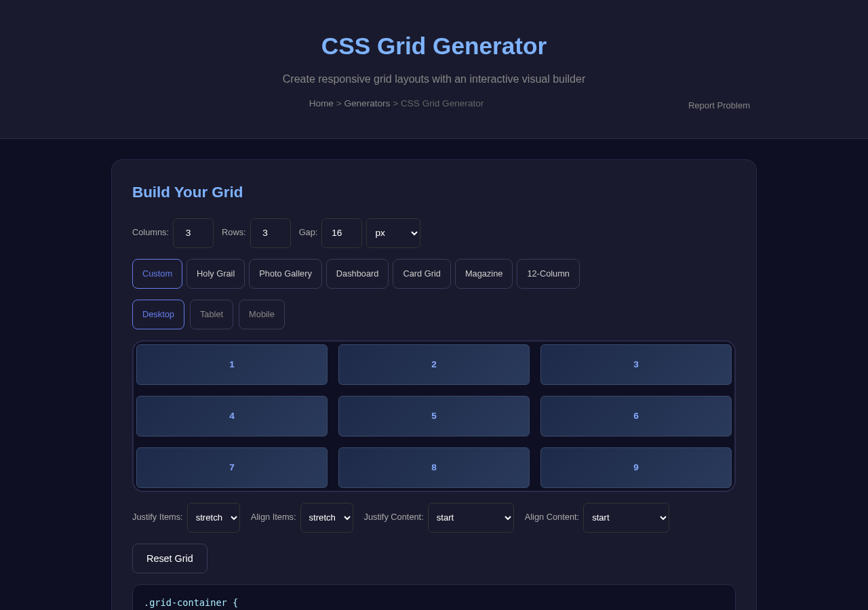Screen dimensions: 868x610
Task: Switch to Tablet breakpoint view
Action: coord(212,314)
